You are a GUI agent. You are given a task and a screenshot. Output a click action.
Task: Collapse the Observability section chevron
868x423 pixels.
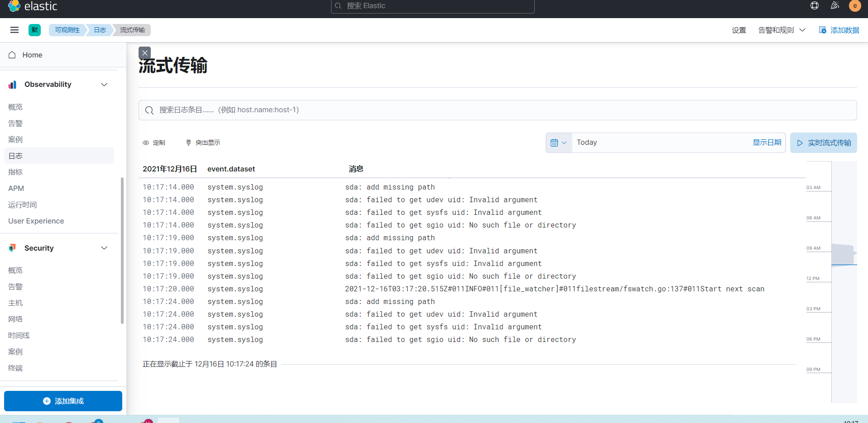104,85
